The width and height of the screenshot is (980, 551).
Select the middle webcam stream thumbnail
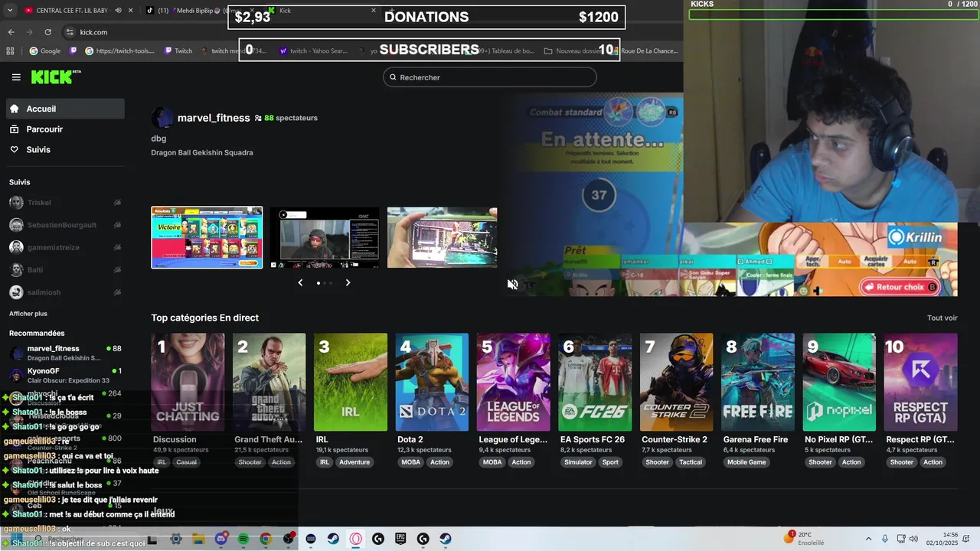(325, 237)
